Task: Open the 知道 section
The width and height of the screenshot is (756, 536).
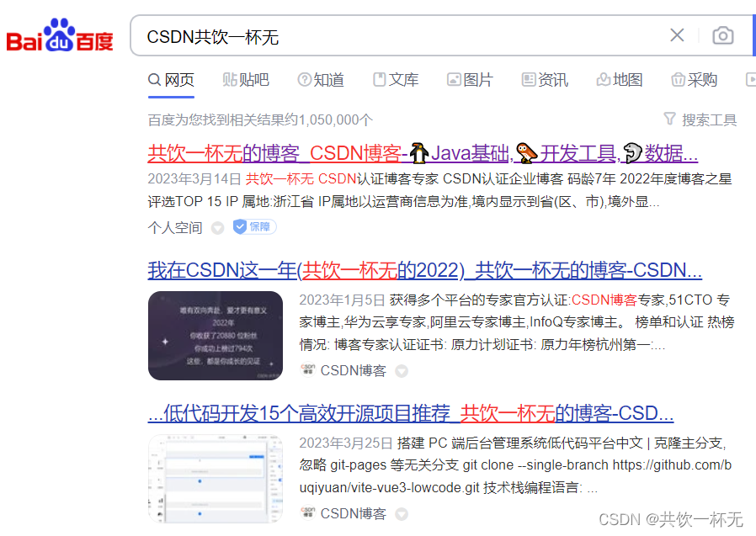Action: [x=321, y=79]
